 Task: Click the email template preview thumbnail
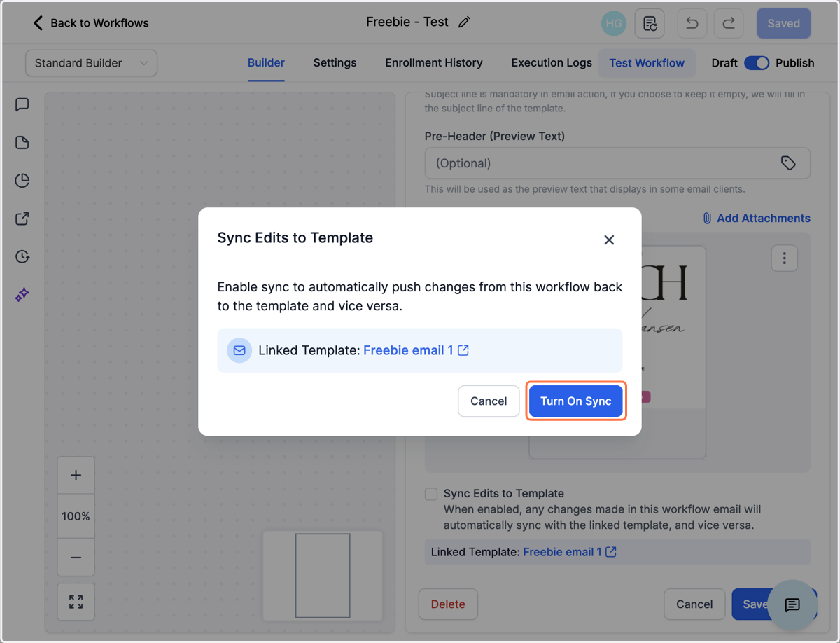[x=617, y=352]
